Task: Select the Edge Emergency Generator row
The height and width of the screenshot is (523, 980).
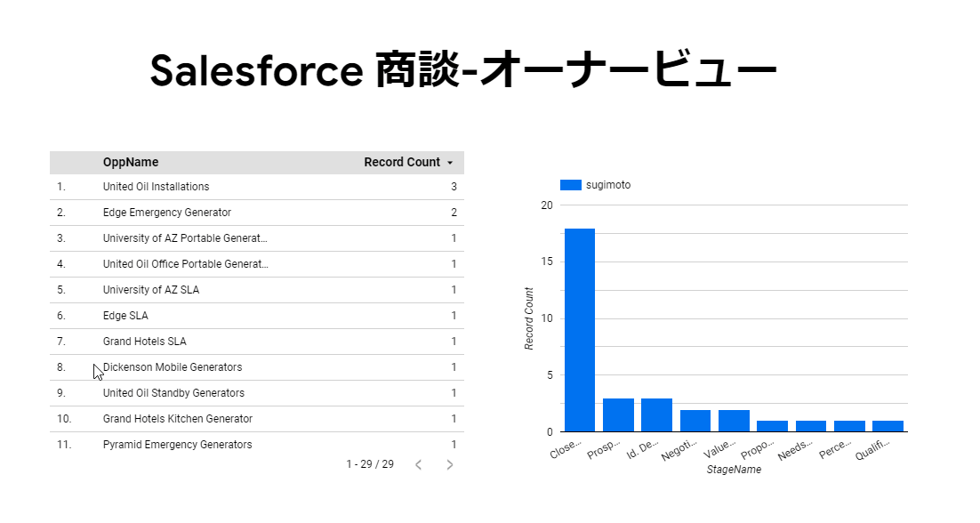Action: (x=257, y=213)
